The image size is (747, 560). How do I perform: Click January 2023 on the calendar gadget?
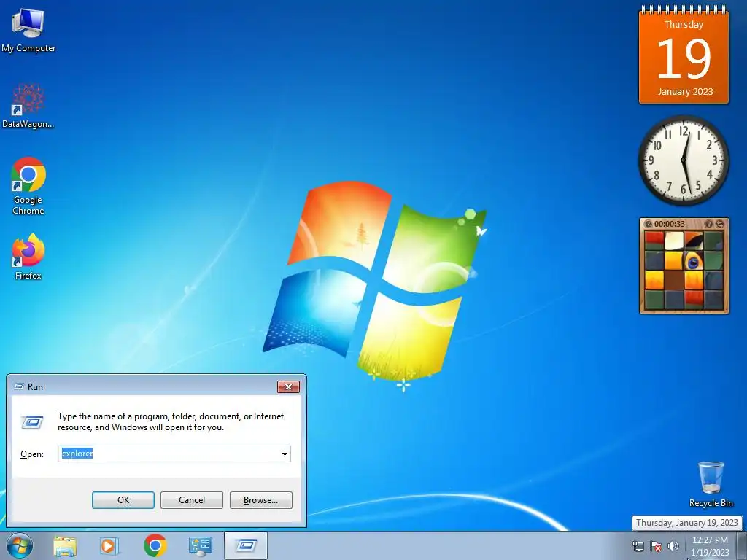(685, 91)
